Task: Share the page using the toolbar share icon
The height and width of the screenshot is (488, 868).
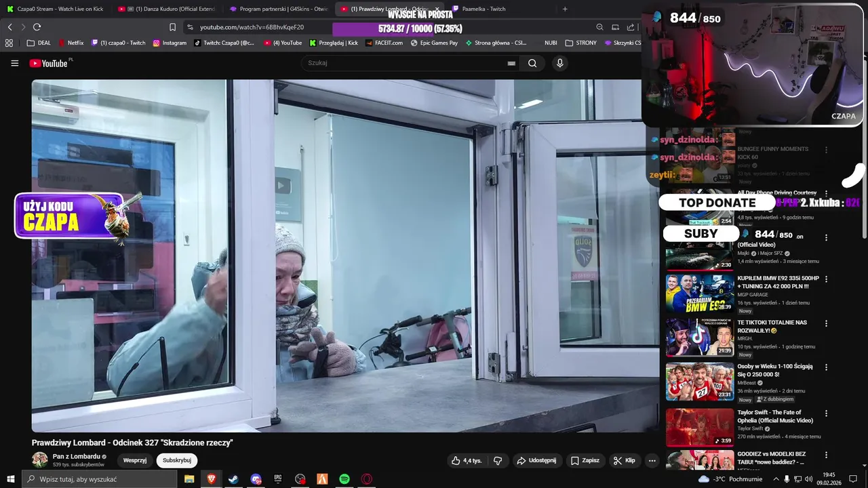Action: coord(631,27)
